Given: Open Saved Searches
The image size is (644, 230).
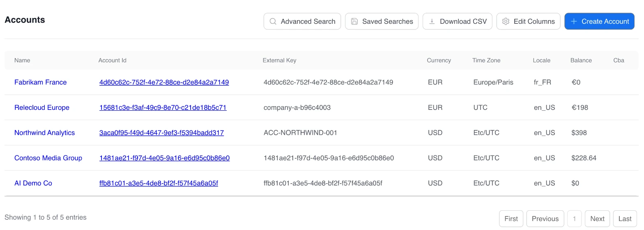Looking at the screenshot, I should coord(382,21).
